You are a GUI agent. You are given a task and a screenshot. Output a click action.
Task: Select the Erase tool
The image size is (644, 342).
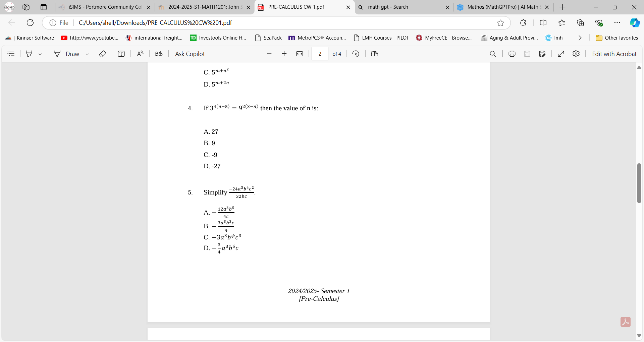[x=102, y=54]
